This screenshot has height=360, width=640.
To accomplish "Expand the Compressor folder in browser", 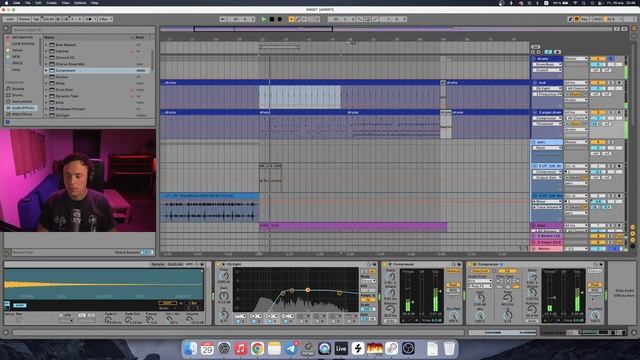I will [x=47, y=71].
